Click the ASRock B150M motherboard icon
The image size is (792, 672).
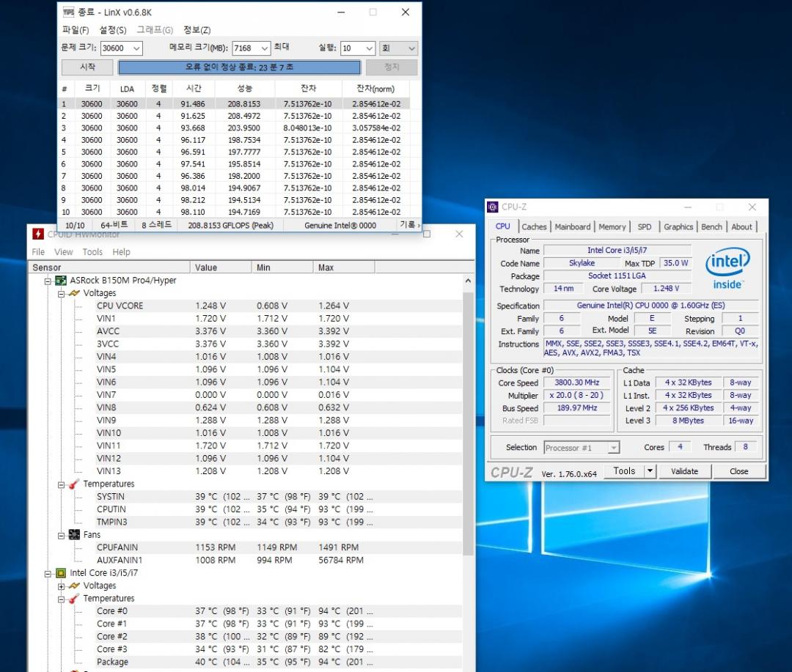point(62,281)
